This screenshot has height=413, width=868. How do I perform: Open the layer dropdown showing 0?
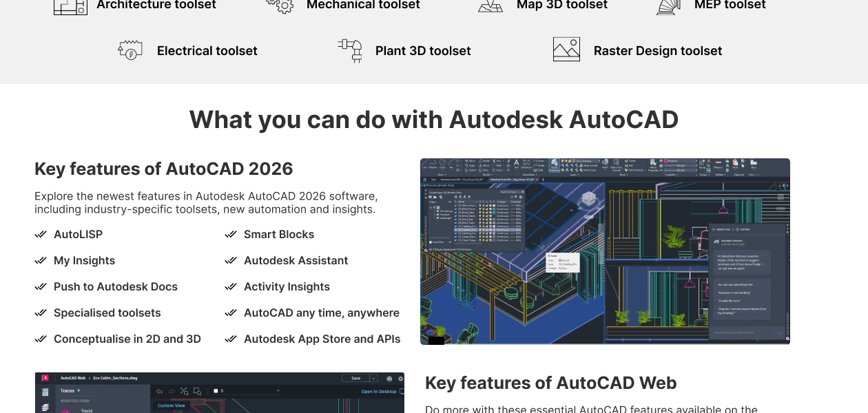(x=248, y=391)
